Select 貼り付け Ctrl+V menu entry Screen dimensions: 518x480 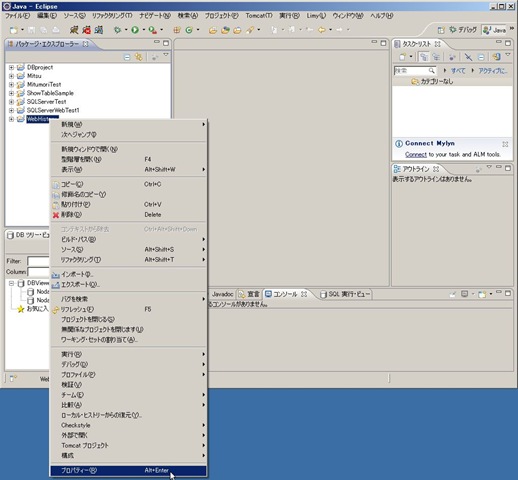point(128,205)
